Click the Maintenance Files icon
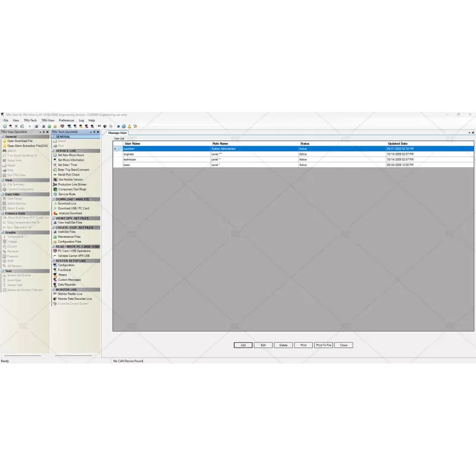 coord(55,237)
